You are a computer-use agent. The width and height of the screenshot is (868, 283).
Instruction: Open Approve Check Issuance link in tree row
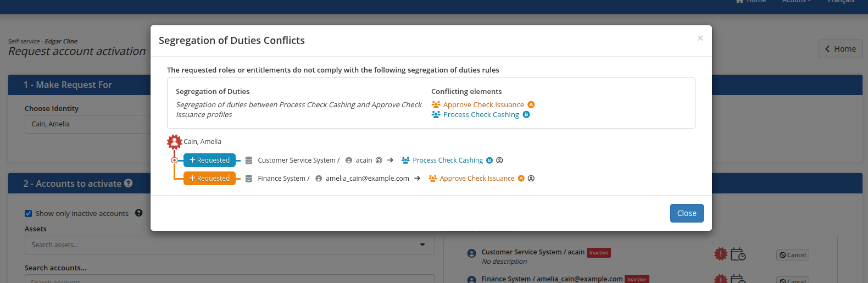click(x=477, y=179)
